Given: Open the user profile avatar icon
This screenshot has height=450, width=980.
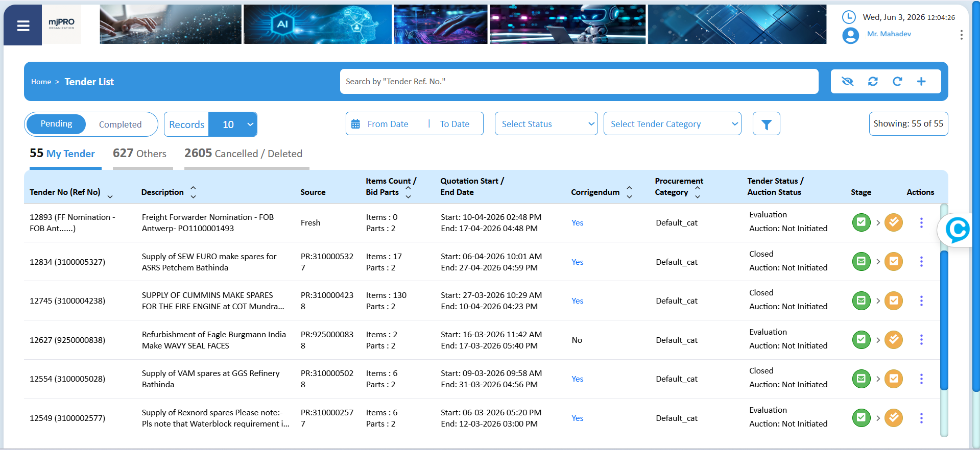Looking at the screenshot, I should tap(850, 35).
